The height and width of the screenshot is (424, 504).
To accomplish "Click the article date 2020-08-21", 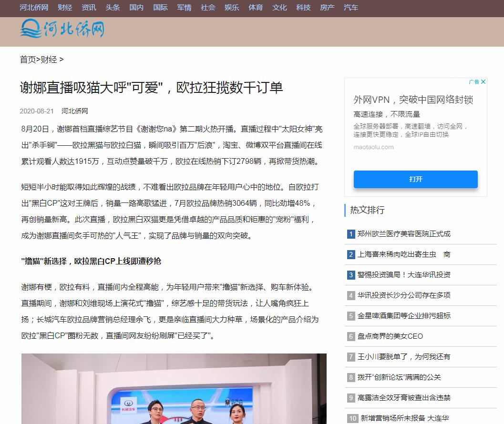I will [x=37, y=111].
